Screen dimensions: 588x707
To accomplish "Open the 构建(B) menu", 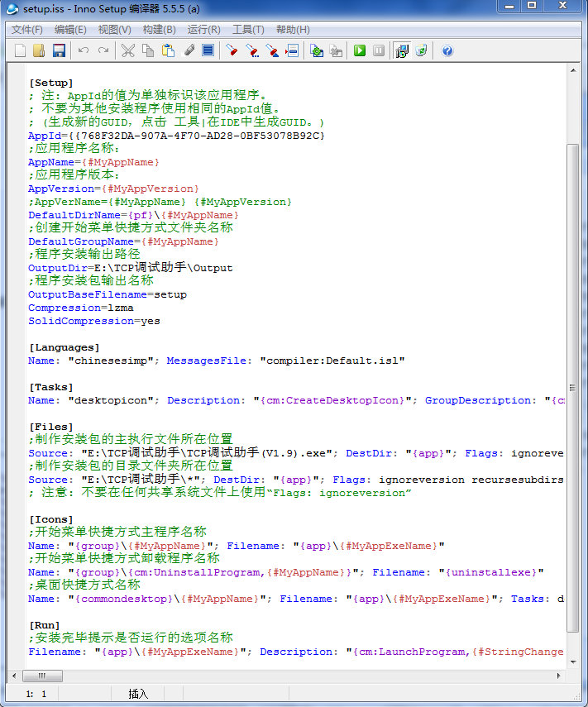I will [x=159, y=30].
